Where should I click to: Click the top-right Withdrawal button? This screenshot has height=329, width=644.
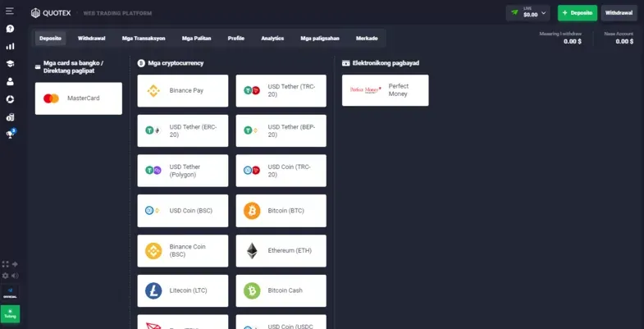pyautogui.click(x=619, y=13)
